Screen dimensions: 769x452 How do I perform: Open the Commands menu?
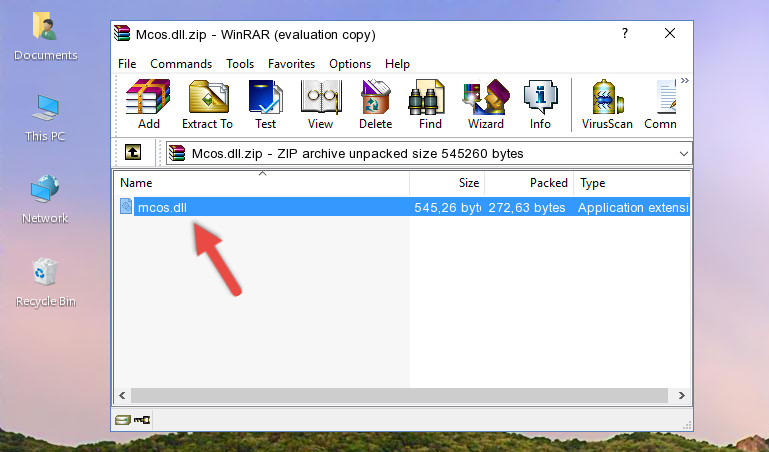[181, 64]
